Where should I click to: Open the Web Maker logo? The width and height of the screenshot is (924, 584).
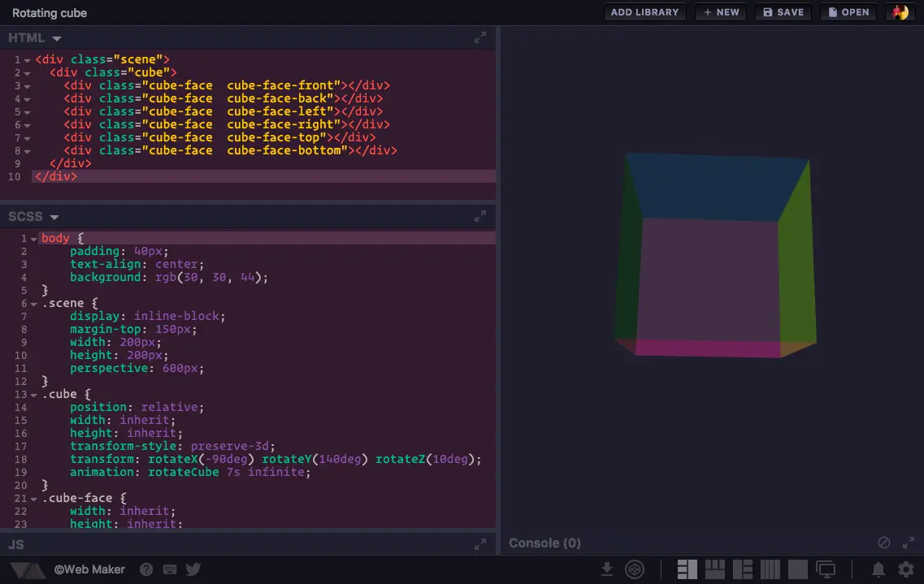(x=27, y=570)
